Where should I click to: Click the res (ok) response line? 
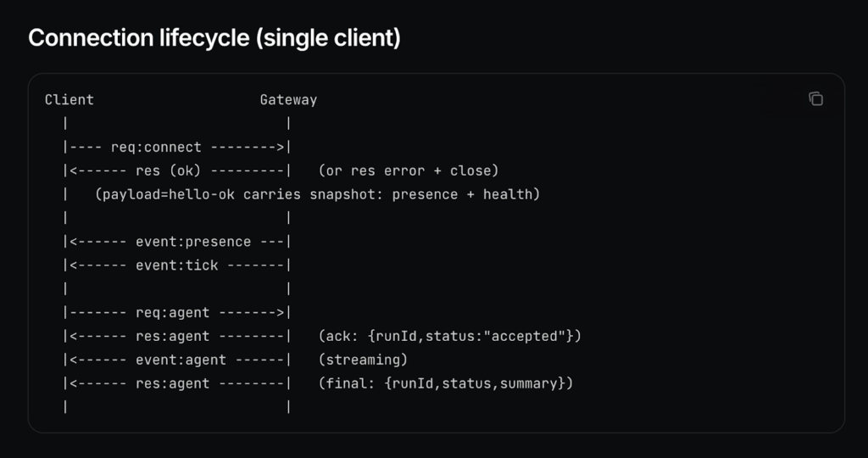[x=176, y=170]
